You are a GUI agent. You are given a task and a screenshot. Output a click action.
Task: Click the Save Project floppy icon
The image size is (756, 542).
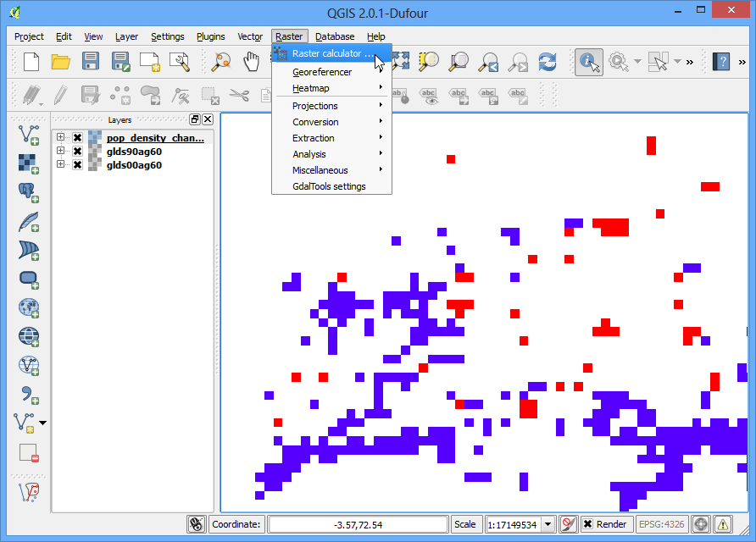click(90, 62)
